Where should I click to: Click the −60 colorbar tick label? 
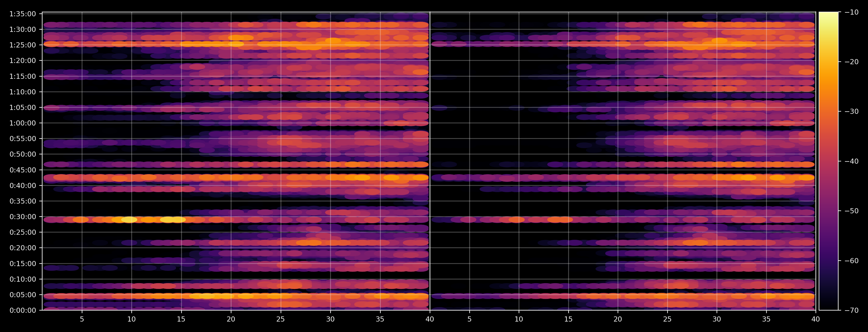pos(852,260)
